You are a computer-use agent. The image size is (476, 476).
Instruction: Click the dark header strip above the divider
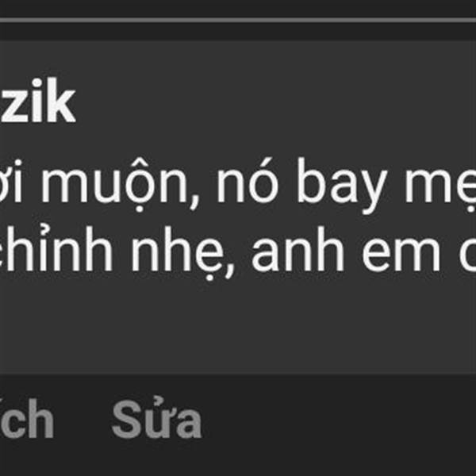click(x=238, y=9)
